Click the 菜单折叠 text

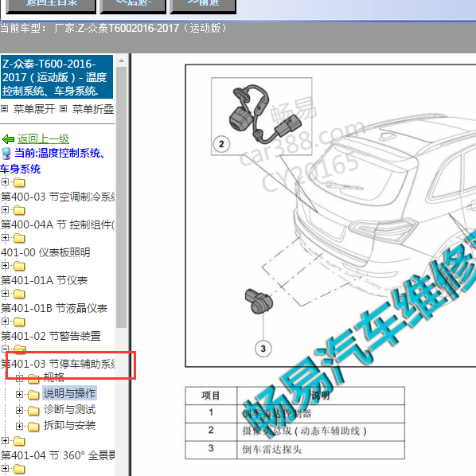pyautogui.click(x=93, y=109)
